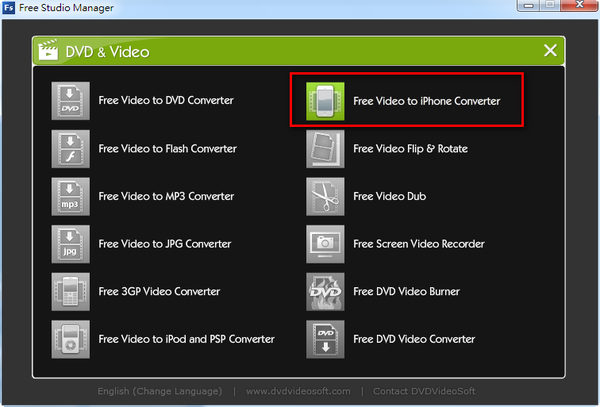Open the 3GP Video Converter phone icon

(x=71, y=291)
